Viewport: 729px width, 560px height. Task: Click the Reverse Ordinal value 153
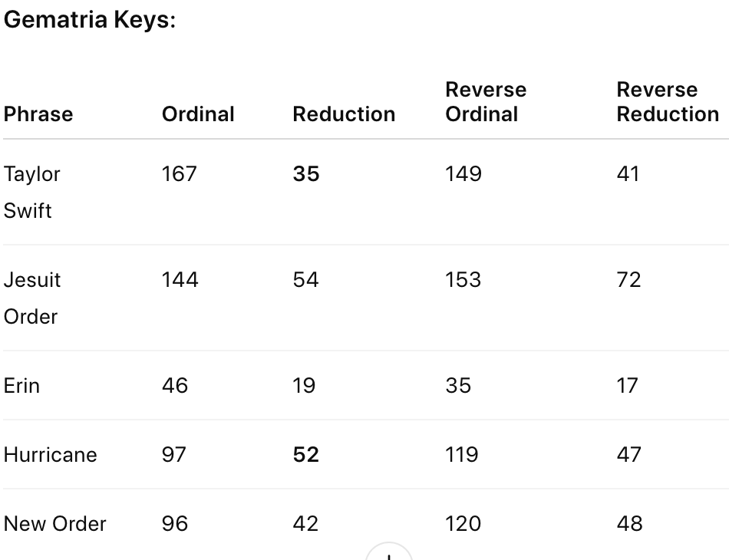point(463,280)
